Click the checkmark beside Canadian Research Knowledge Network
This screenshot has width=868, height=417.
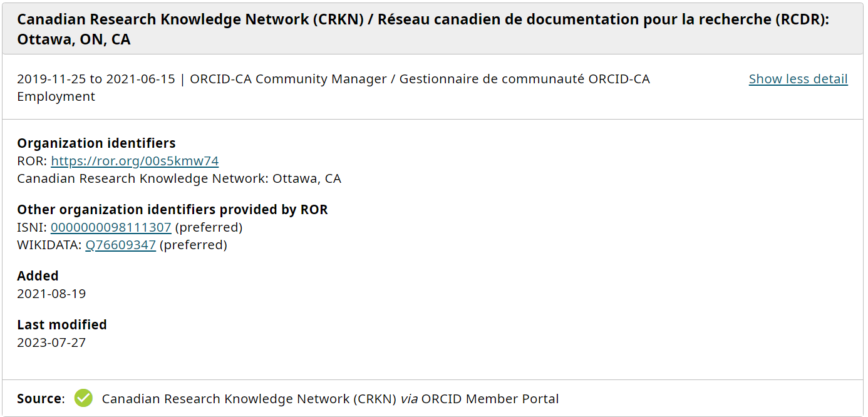(83, 398)
